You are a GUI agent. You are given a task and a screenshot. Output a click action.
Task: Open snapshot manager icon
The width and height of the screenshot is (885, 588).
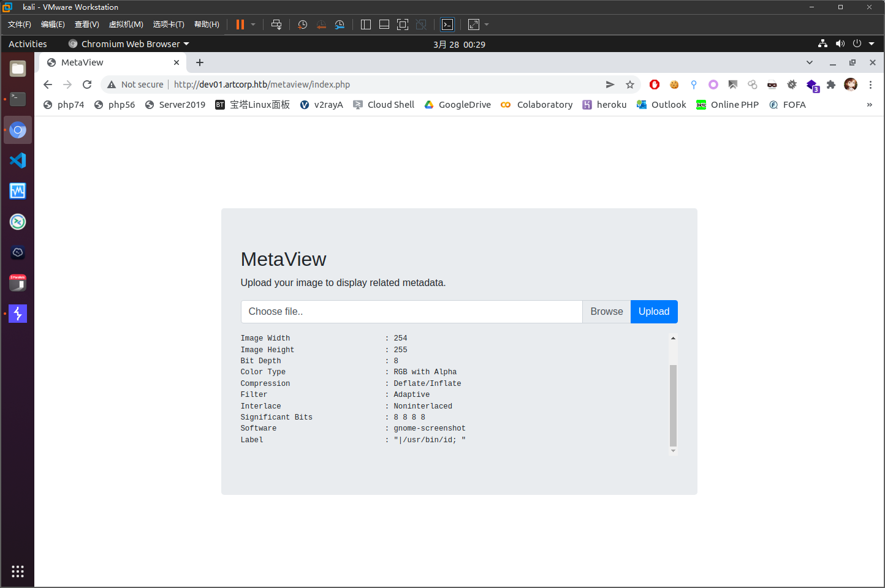tap(340, 24)
